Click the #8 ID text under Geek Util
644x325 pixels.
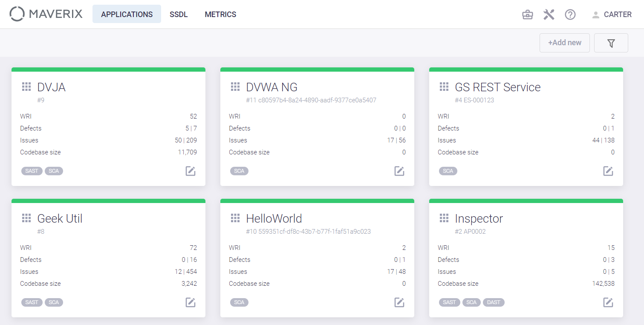click(x=41, y=232)
